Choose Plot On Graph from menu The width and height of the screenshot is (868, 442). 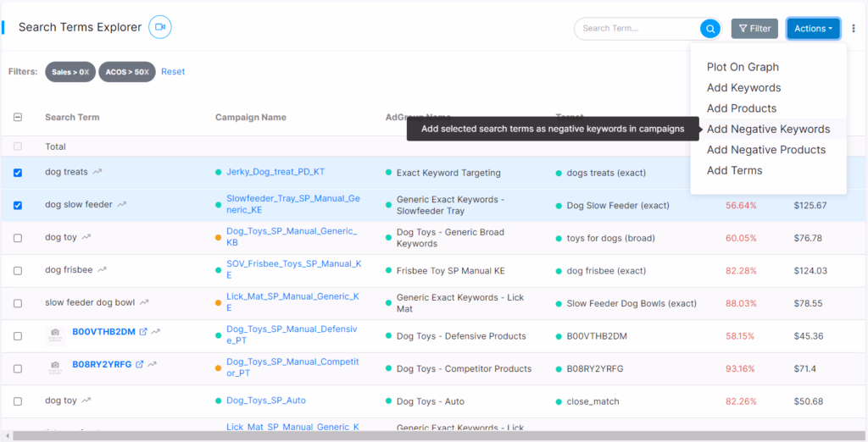(x=743, y=67)
